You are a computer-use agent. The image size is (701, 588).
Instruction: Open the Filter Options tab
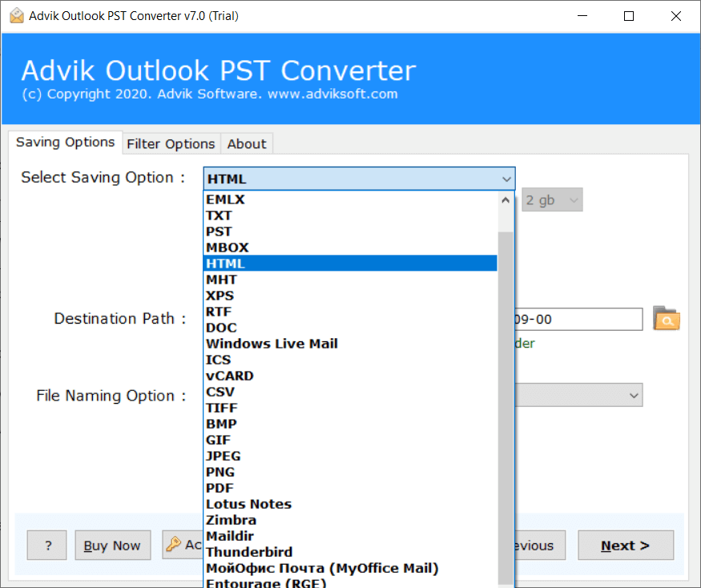[171, 143]
